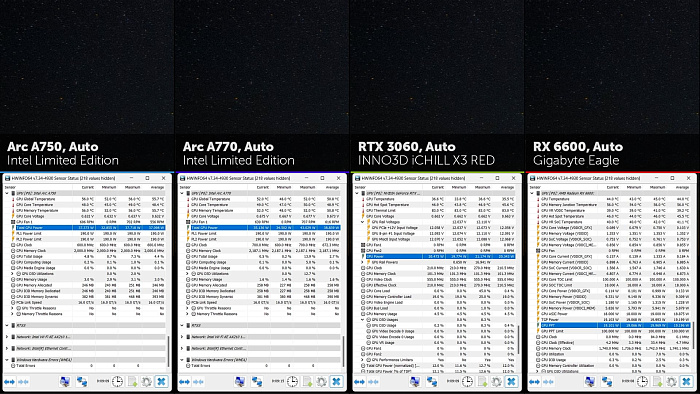Reset the clock timer in Arc A770 window
The image size is (700, 394).
[x=292, y=382]
